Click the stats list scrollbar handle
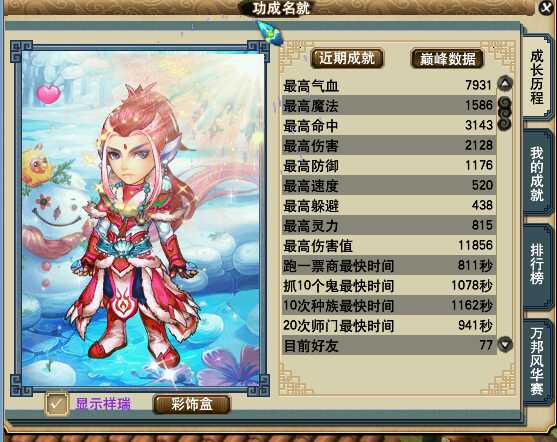Screen dimensions: 557x442 505,113
